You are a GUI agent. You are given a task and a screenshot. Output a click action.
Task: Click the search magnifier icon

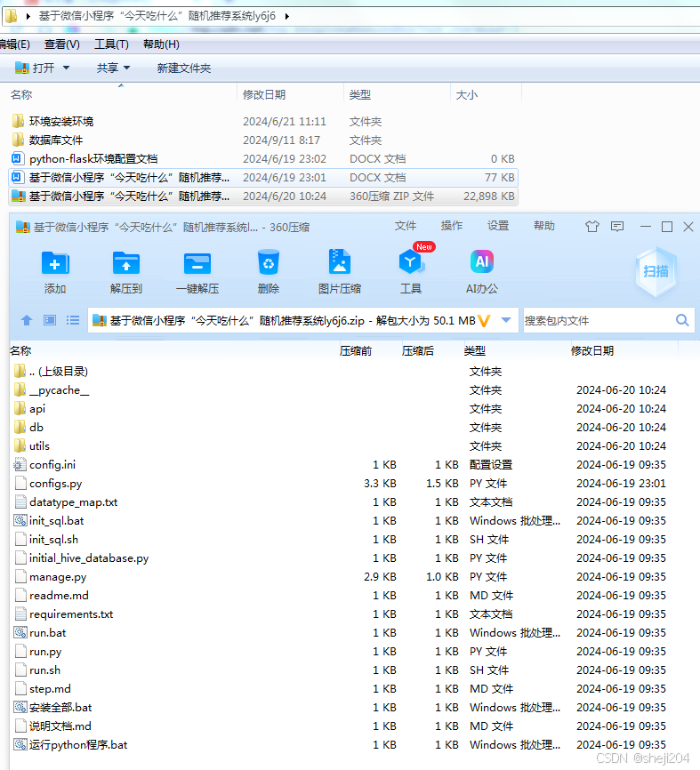pos(682,320)
